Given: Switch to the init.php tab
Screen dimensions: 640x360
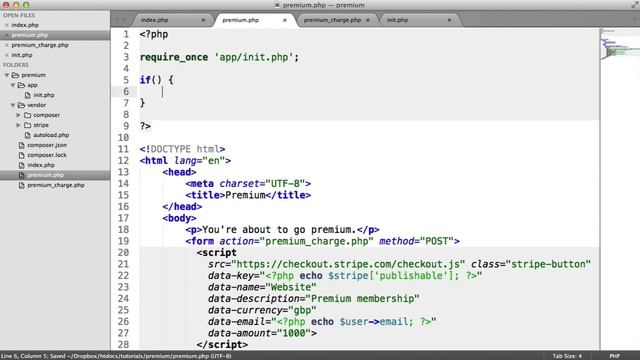Looking at the screenshot, I should point(397,20).
